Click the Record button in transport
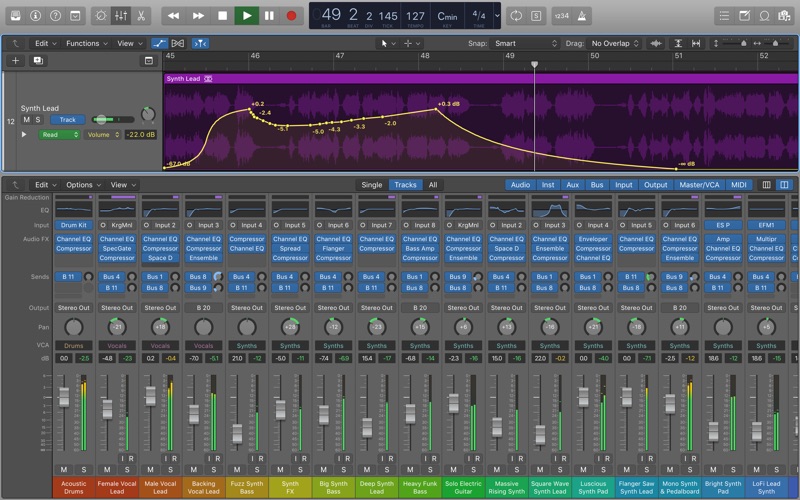This screenshot has width=800, height=500. click(292, 16)
